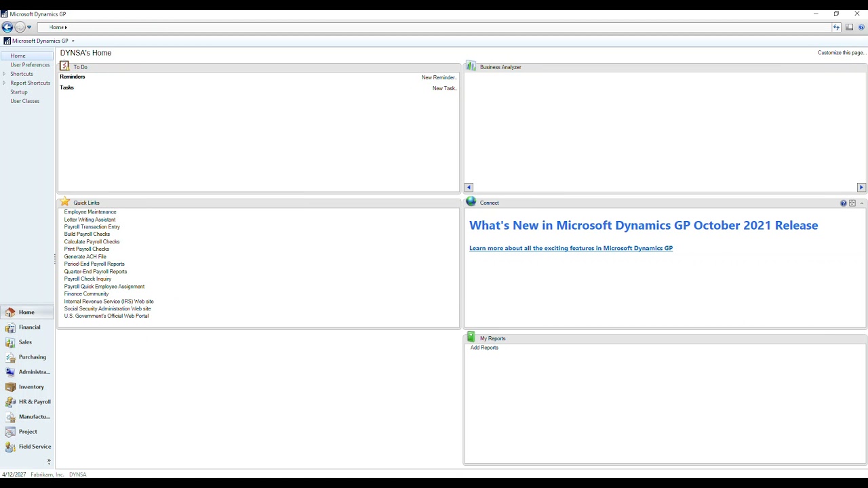Click the Refresh icon beside the address bar
This screenshot has width=868, height=488.
point(836,27)
